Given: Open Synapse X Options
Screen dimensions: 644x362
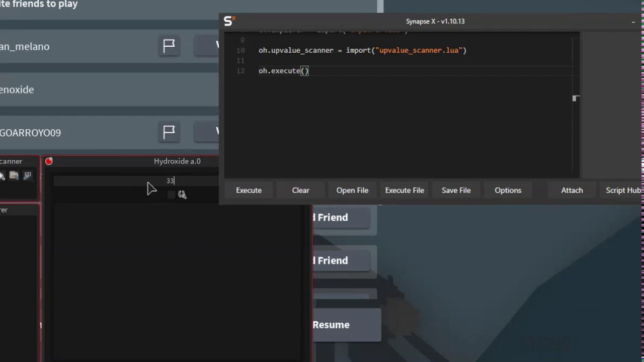Looking at the screenshot, I should pyautogui.click(x=508, y=190).
